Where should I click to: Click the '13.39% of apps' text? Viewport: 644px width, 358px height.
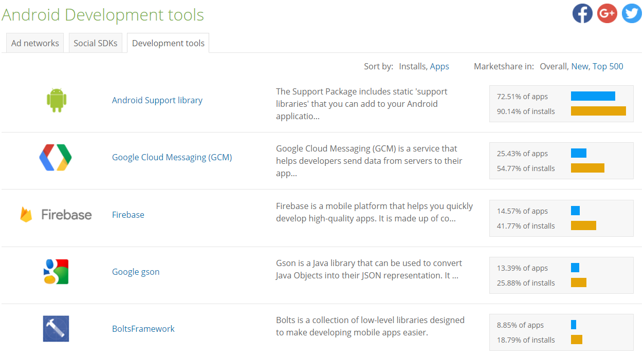pos(522,268)
